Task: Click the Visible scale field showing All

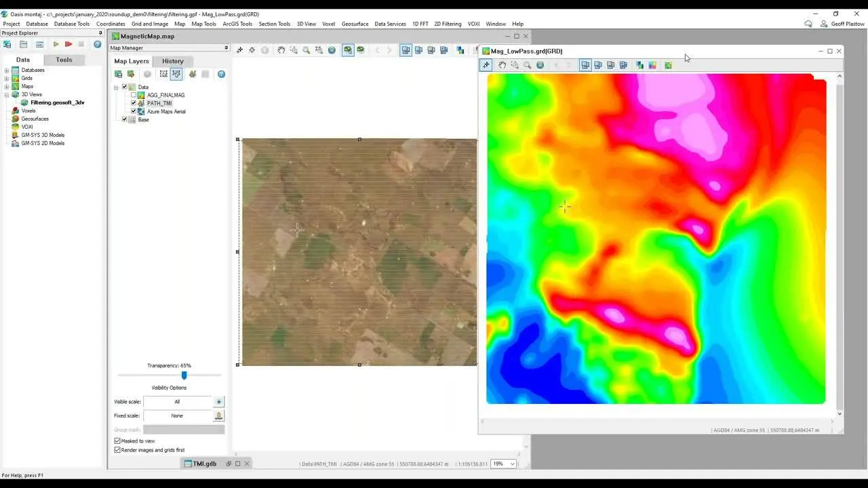Action: 177,401
